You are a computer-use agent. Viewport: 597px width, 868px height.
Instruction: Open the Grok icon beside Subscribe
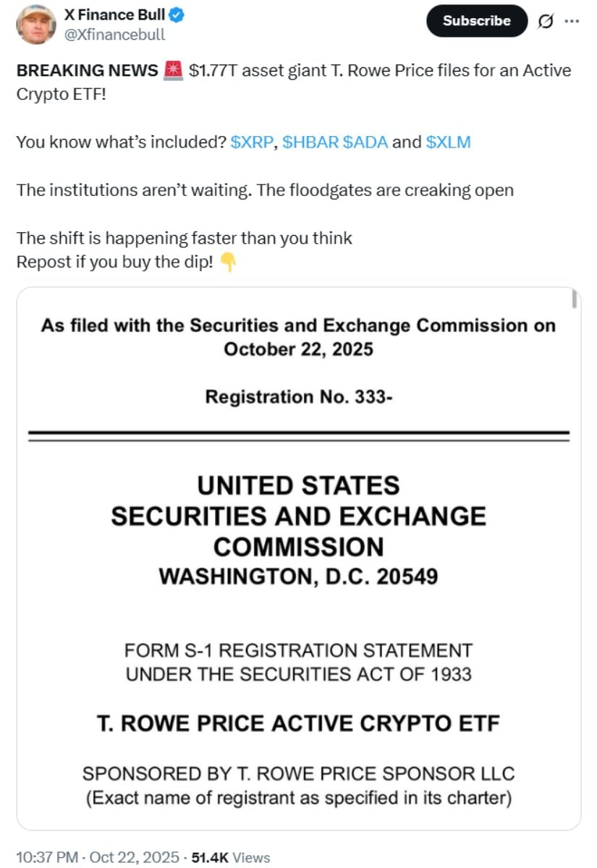545,21
